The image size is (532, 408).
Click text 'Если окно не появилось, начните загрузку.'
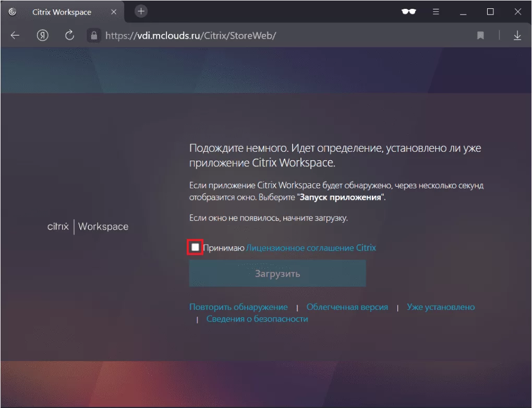click(x=269, y=218)
